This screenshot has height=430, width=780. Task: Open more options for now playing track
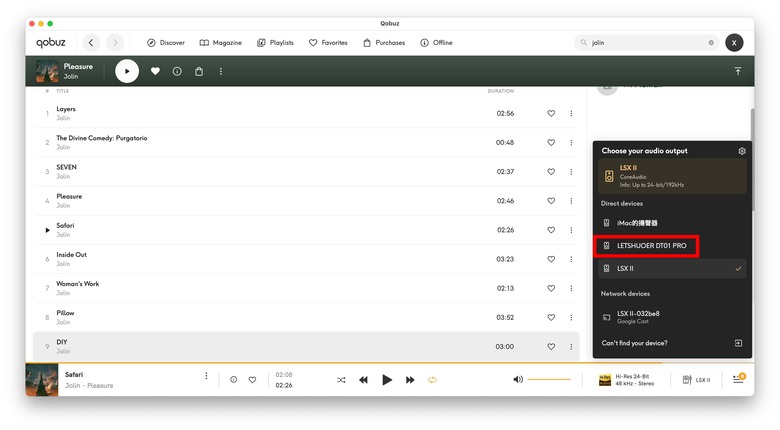206,376
